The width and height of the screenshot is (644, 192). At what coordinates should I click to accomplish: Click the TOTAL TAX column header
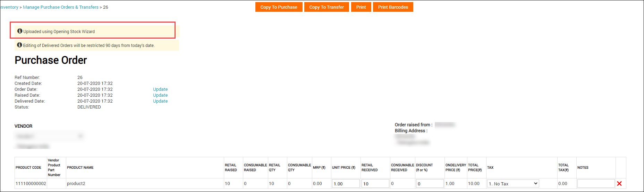click(x=563, y=168)
